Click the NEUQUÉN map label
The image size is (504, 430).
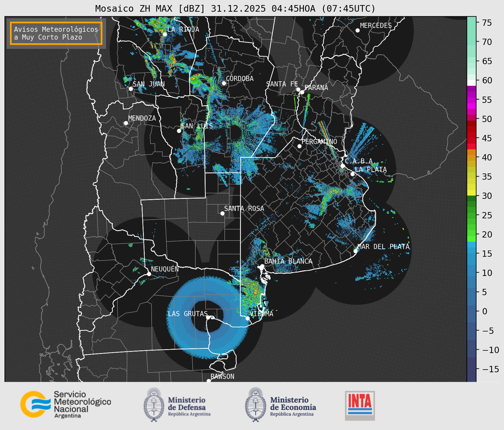point(165,269)
